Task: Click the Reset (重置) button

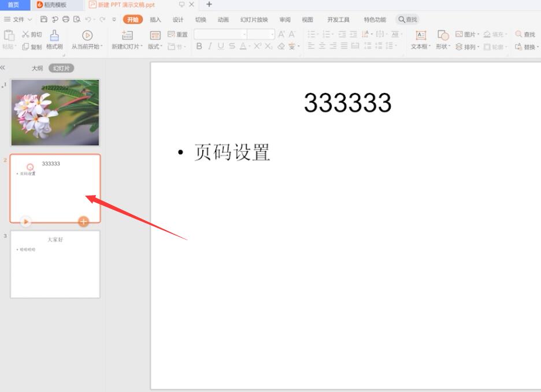Action: coord(177,34)
